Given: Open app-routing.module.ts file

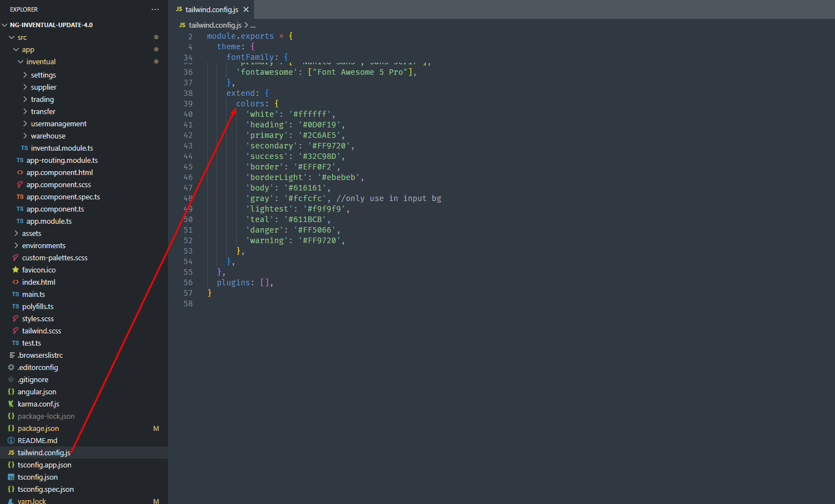Looking at the screenshot, I should click(62, 160).
